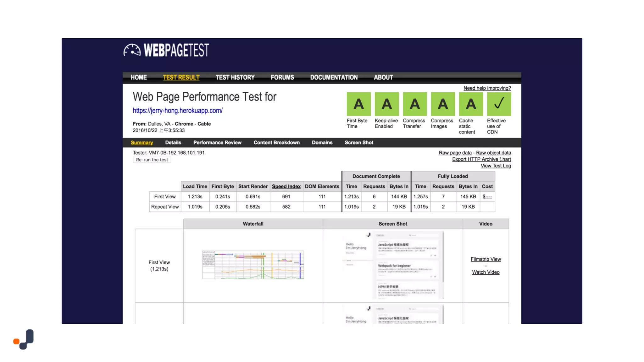Open the Performance Review tab

coord(217,143)
